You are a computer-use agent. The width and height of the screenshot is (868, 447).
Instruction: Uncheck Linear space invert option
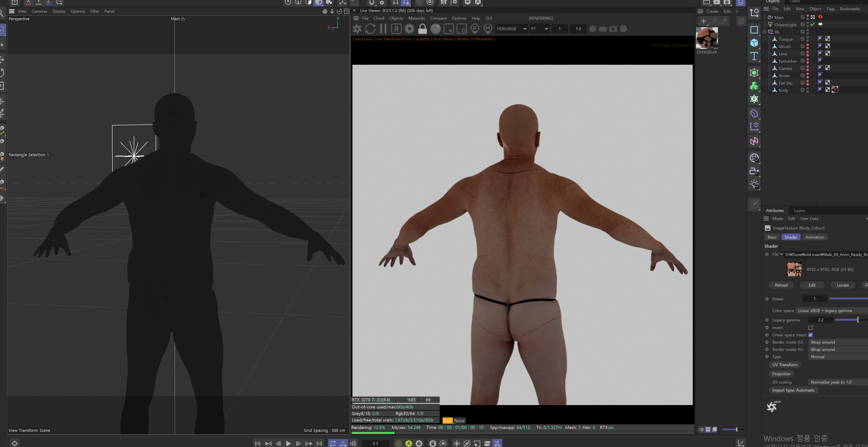[x=810, y=335]
